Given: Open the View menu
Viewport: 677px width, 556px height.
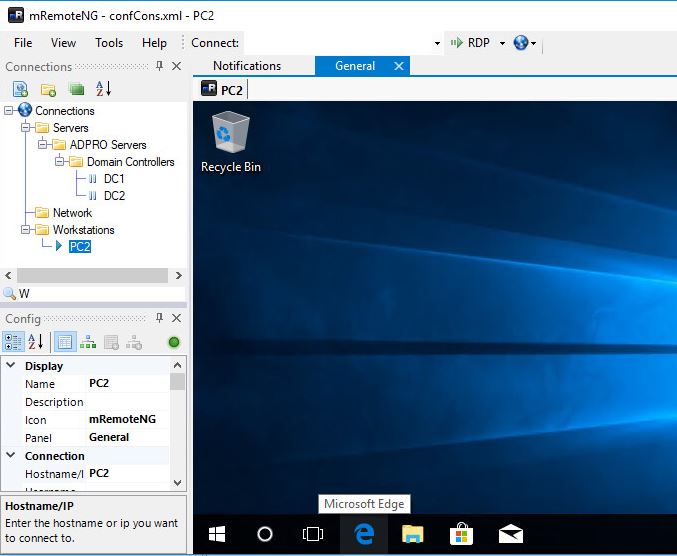Looking at the screenshot, I should pos(63,43).
